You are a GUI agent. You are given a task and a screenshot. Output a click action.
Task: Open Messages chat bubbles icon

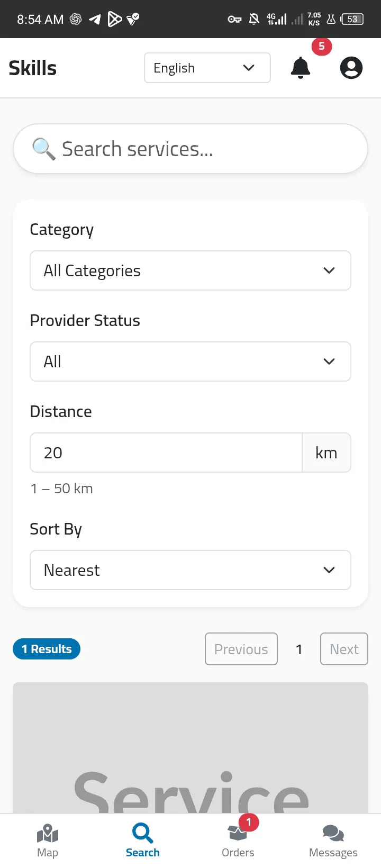click(333, 834)
